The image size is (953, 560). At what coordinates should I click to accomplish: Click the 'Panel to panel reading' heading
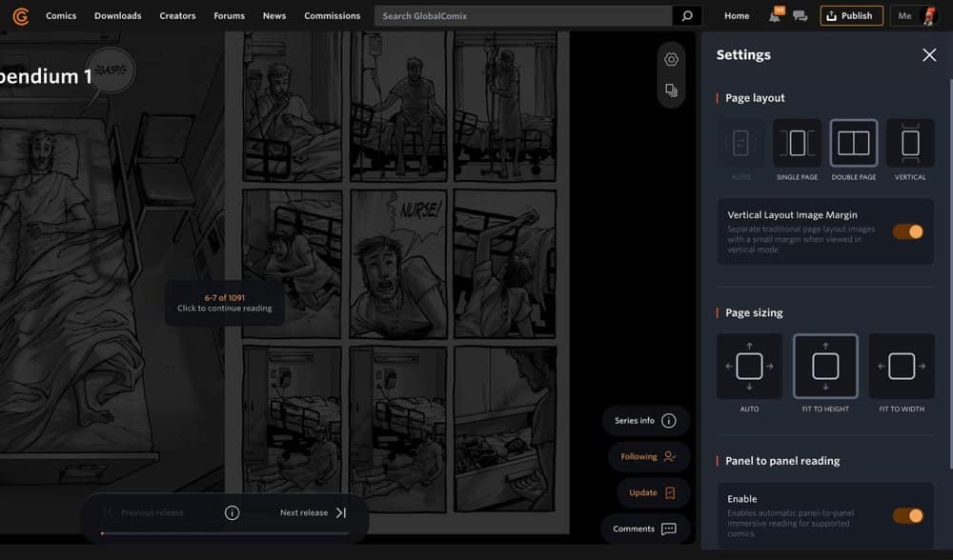click(782, 461)
